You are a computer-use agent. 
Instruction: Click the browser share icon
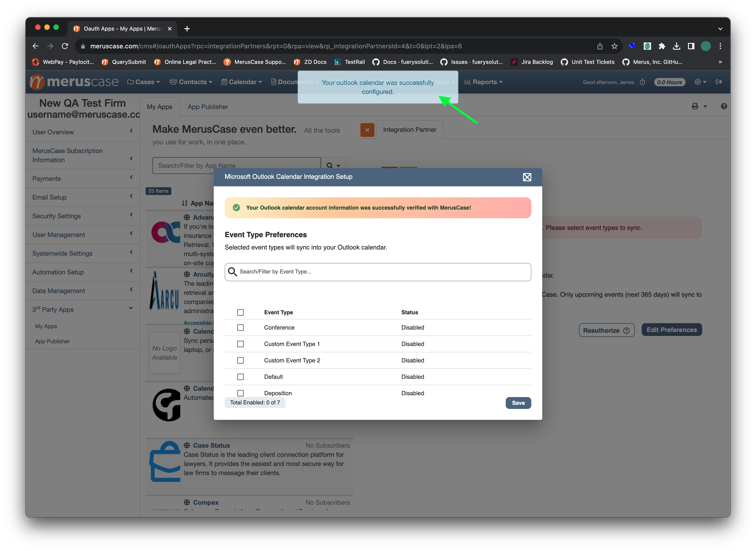pos(600,46)
